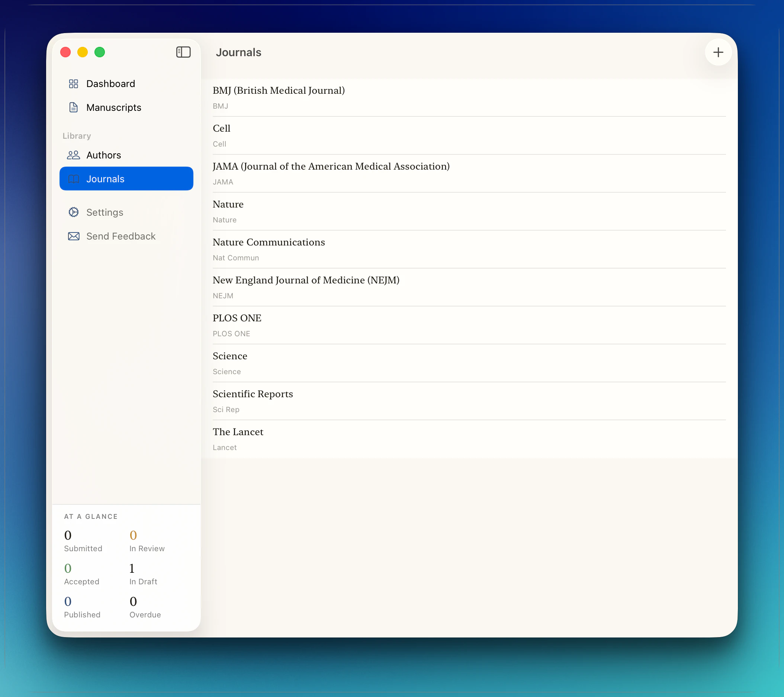The image size is (784, 697).
Task: Select the BMJ (British Medical Journal) row
Action: [469, 98]
